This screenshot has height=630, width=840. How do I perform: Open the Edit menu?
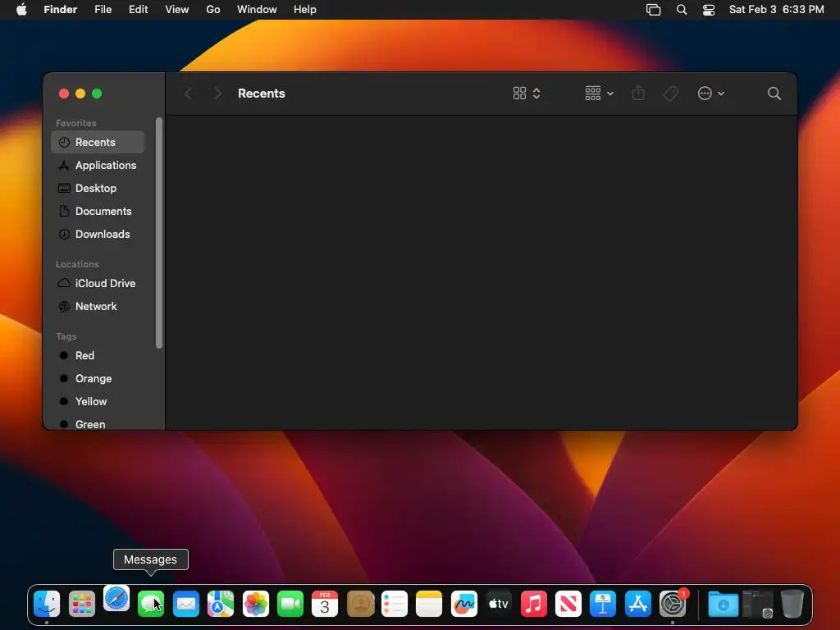(138, 10)
